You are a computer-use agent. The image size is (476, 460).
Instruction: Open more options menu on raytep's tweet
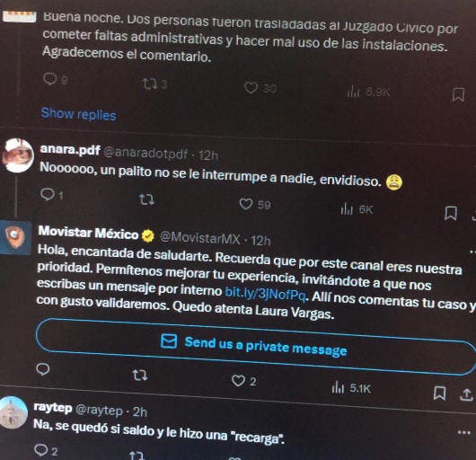pyautogui.click(x=463, y=432)
